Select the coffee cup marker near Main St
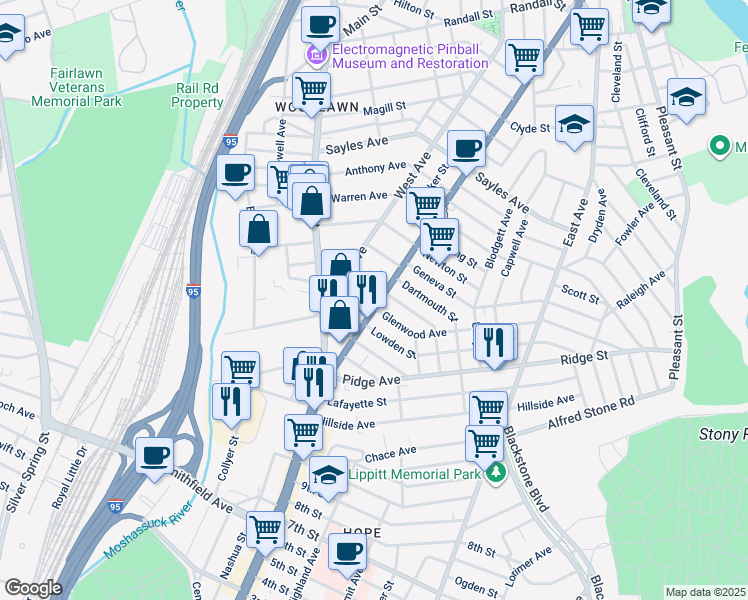Image resolution: width=748 pixels, height=600 pixels. (320, 22)
